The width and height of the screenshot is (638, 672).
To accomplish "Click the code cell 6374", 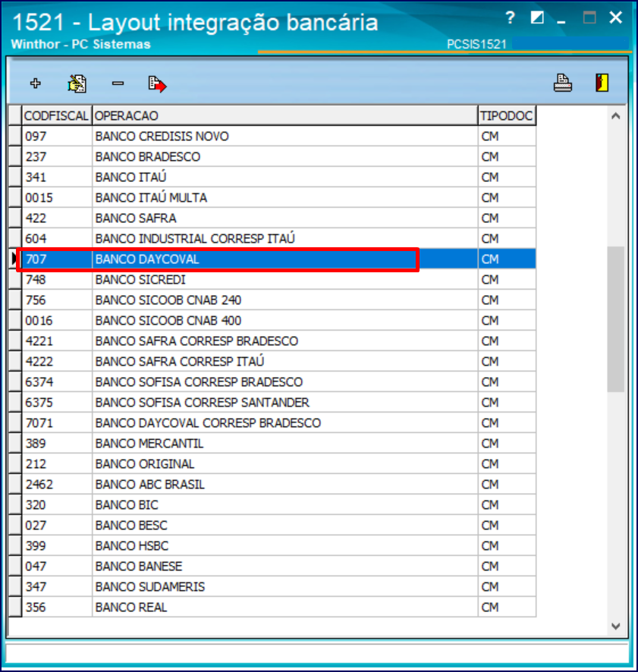I will click(x=57, y=382).
